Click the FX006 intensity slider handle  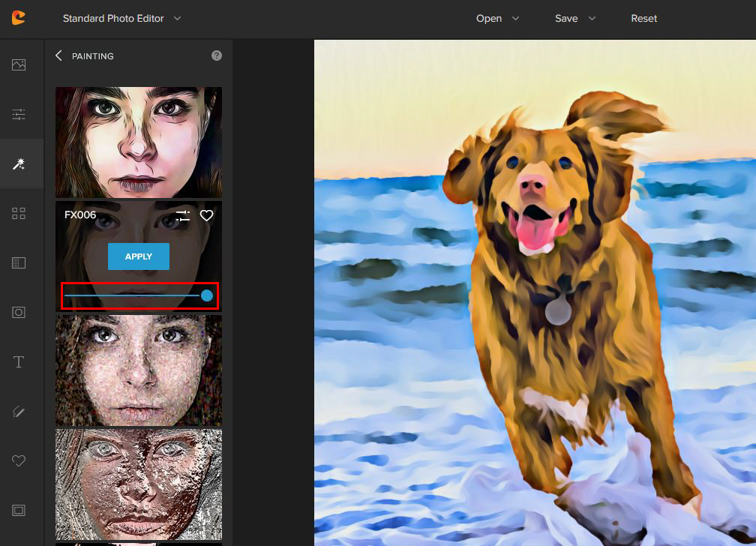click(x=207, y=296)
